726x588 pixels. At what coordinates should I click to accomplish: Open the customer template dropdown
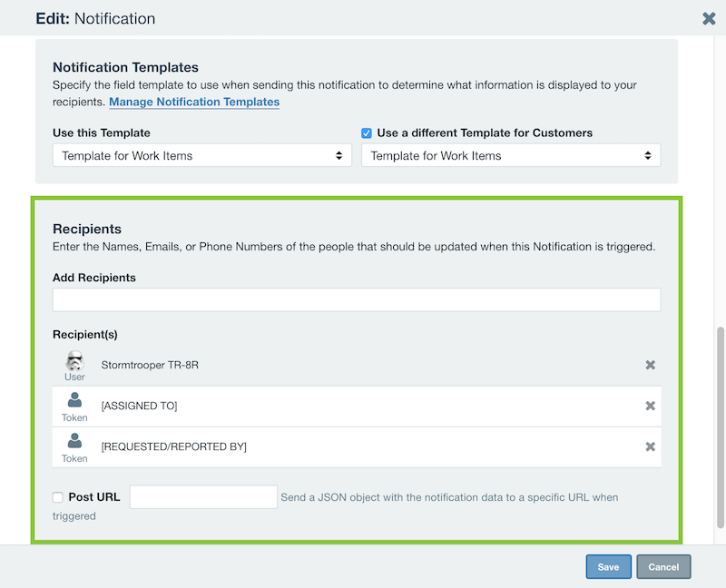511,155
